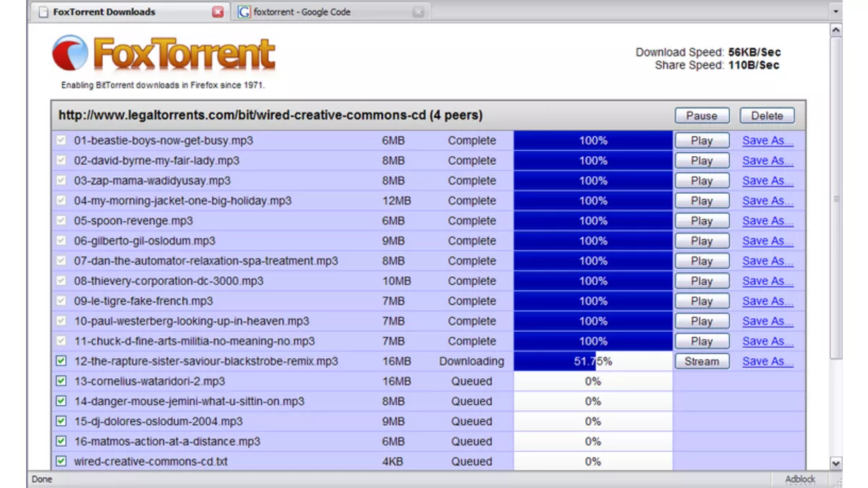868x488 pixels.
Task: Pause the wired-creative-commons-cd torrent
Action: point(700,115)
